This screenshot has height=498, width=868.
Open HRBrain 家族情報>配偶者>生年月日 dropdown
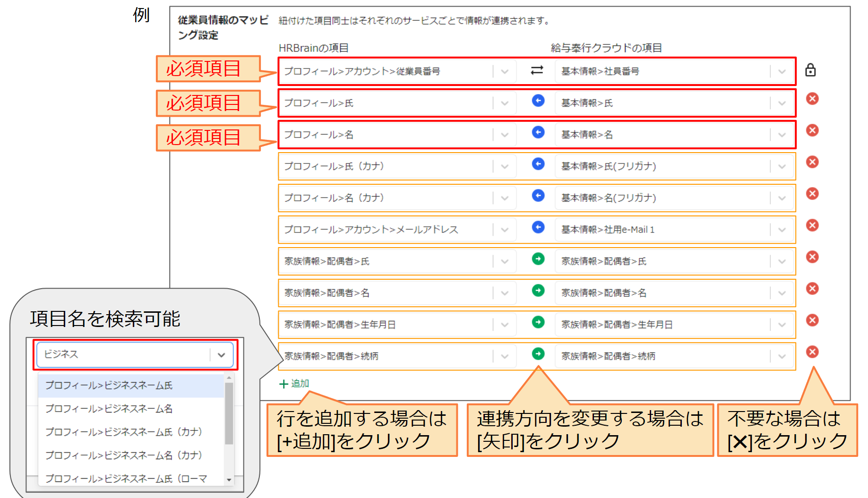pos(398,325)
